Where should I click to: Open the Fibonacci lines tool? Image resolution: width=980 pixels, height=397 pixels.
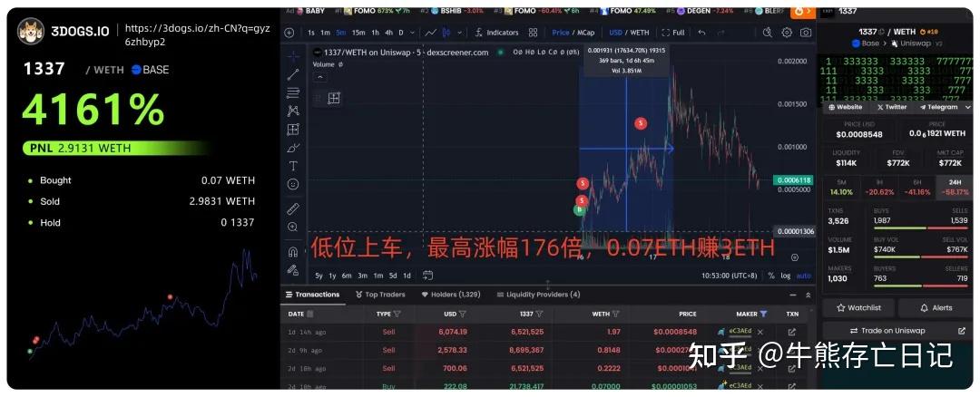tap(292, 93)
